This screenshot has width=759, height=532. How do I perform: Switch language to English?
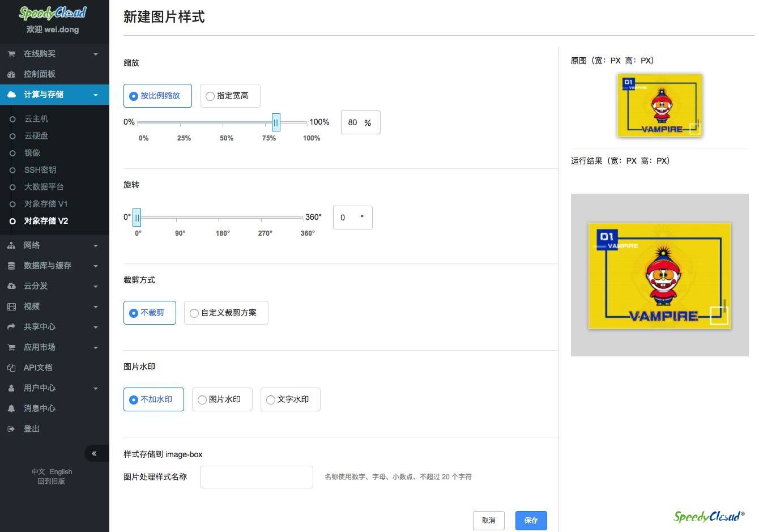pos(61,472)
